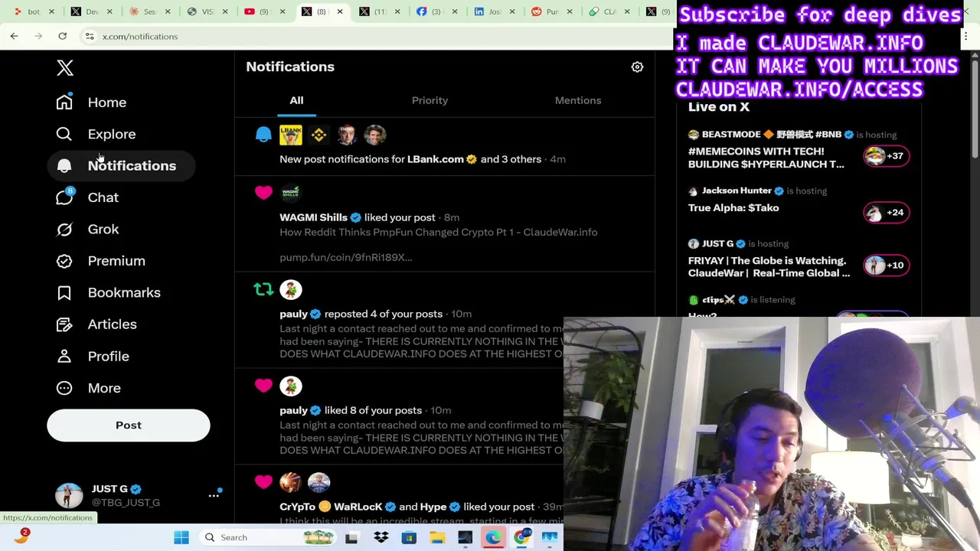Click the +24 listeners badge
The height and width of the screenshot is (551, 980).
tap(886, 212)
